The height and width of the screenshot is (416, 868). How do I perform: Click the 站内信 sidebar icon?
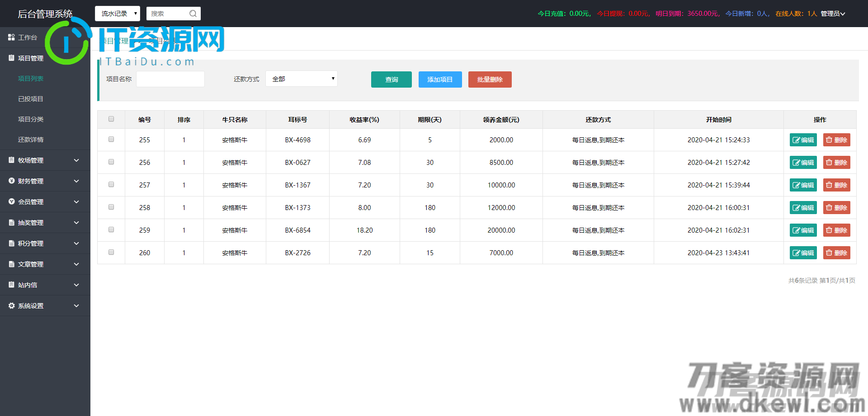point(12,285)
